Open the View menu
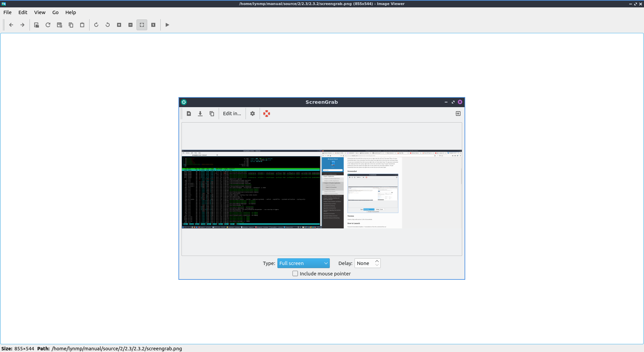The width and height of the screenshot is (644, 352). [x=40, y=12]
